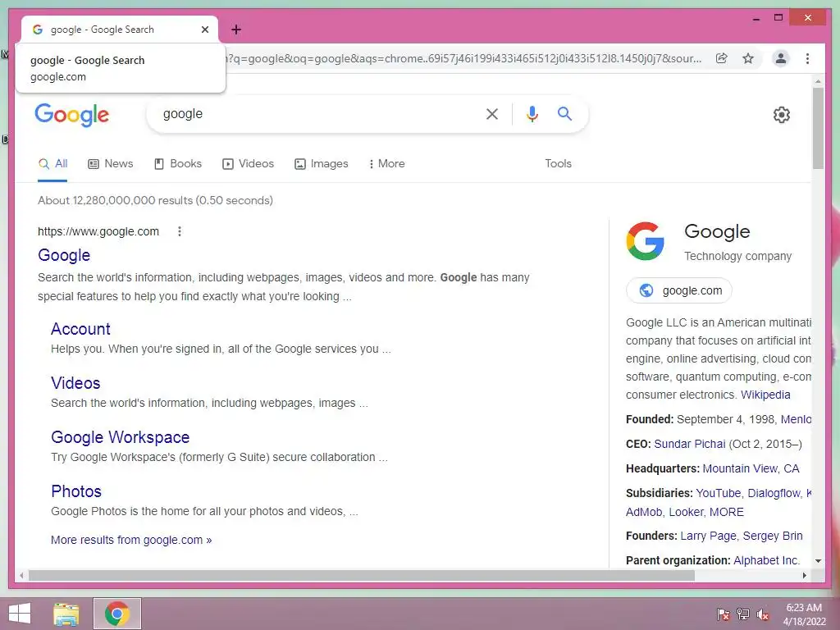The width and height of the screenshot is (840, 630).
Task: Click Mountain View, CA headquarters link
Action: [x=751, y=468]
